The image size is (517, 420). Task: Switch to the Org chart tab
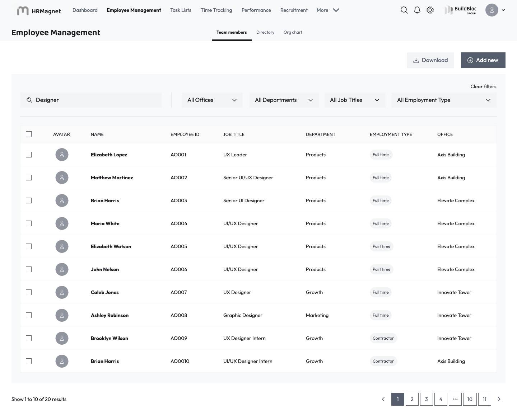293,32
